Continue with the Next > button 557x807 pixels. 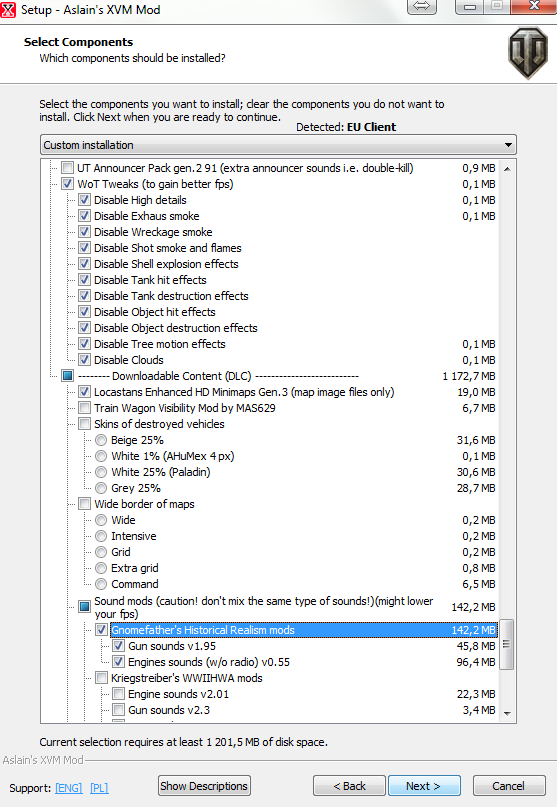pyautogui.click(x=424, y=786)
